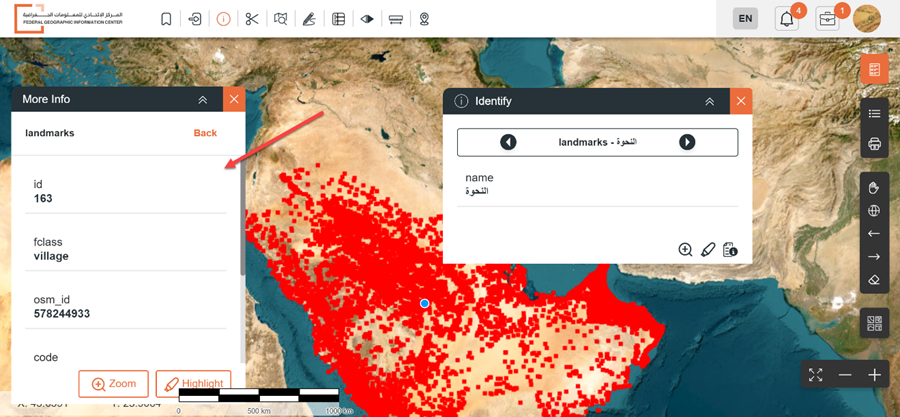Click the eraser clear graphics tool
The height and width of the screenshot is (417, 900).
click(874, 279)
